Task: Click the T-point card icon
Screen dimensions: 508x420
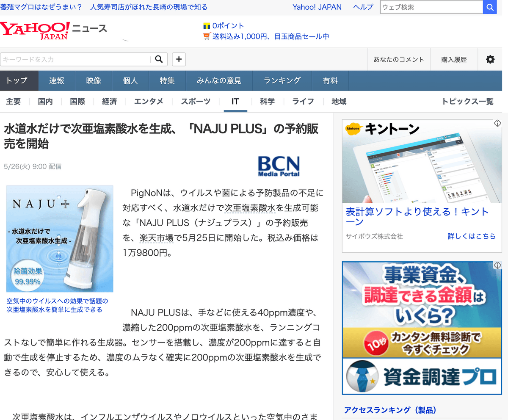Action: [x=207, y=26]
